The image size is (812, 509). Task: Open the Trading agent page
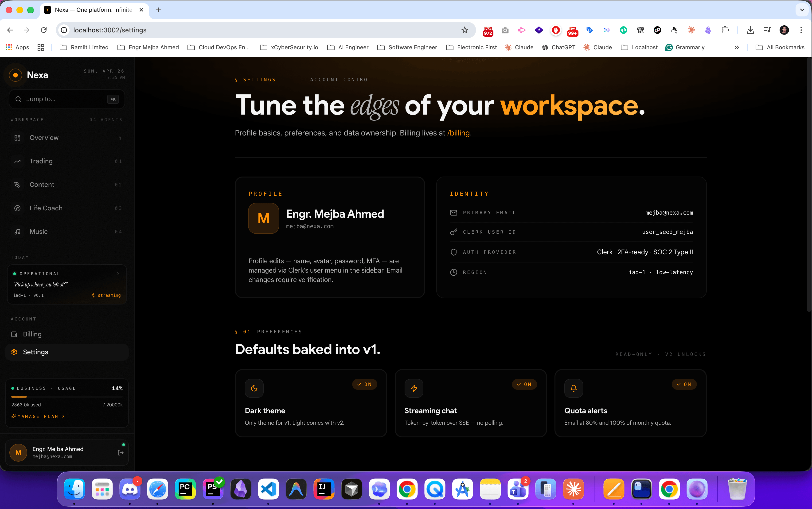pos(67,161)
